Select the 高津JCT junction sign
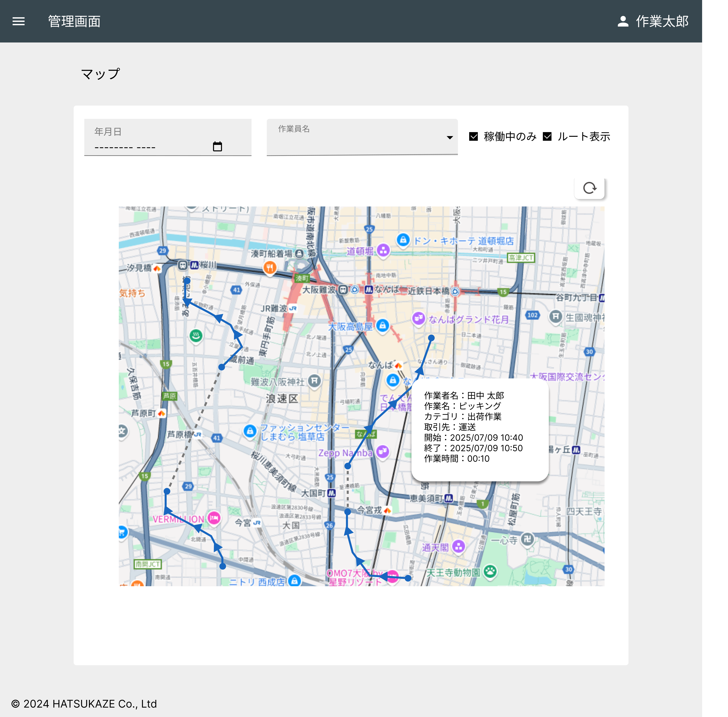The height and width of the screenshot is (717, 728). 521,258
